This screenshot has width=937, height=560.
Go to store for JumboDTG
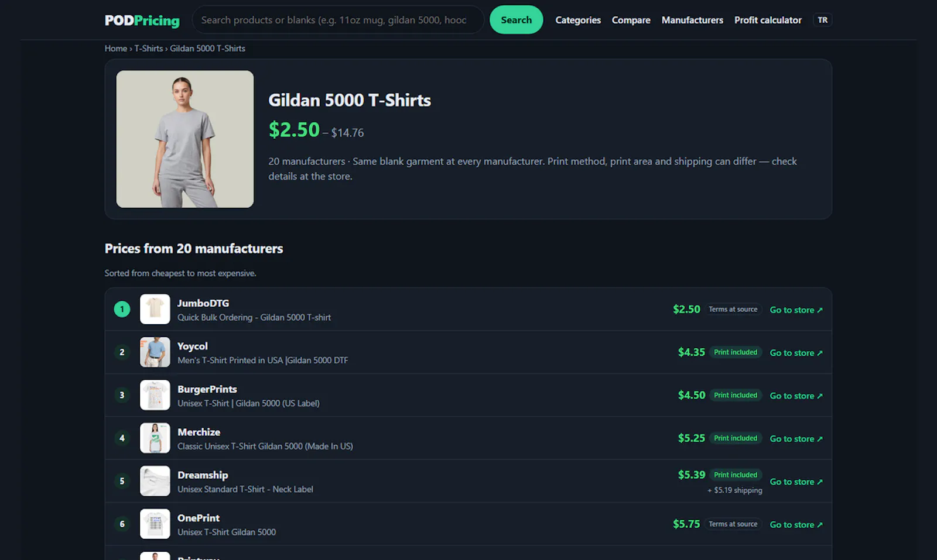click(796, 310)
